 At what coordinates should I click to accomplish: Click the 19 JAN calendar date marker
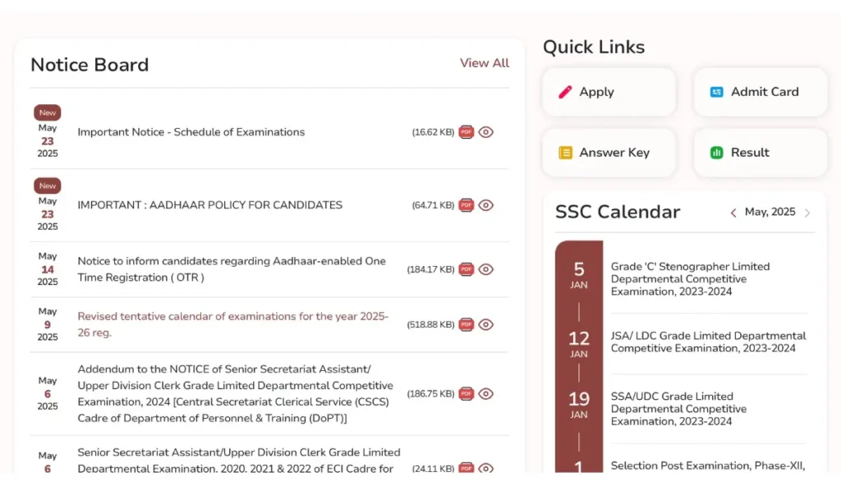(x=579, y=405)
